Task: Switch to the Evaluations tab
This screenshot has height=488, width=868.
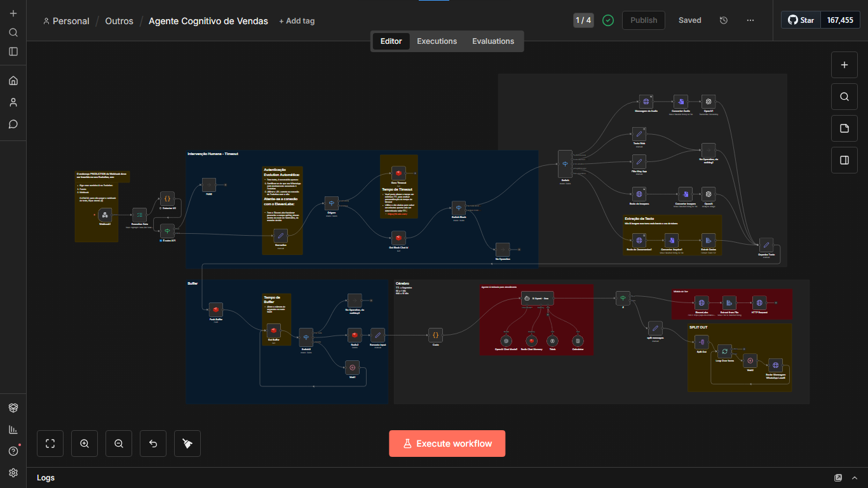Action: coord(493,41)
